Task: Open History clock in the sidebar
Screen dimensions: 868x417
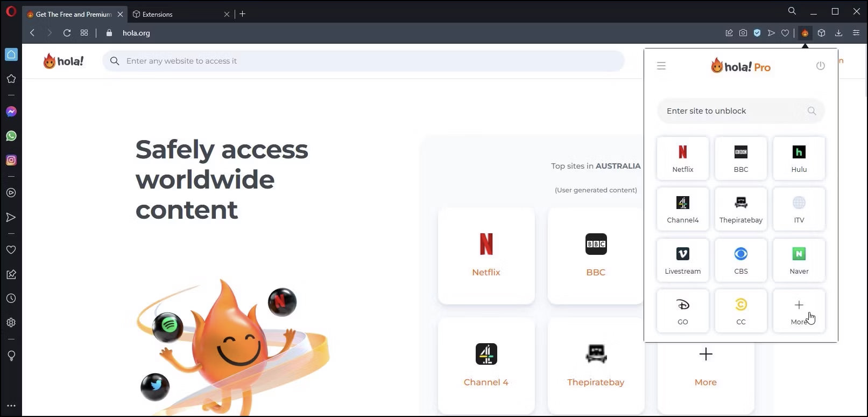Action: point(11,298)
